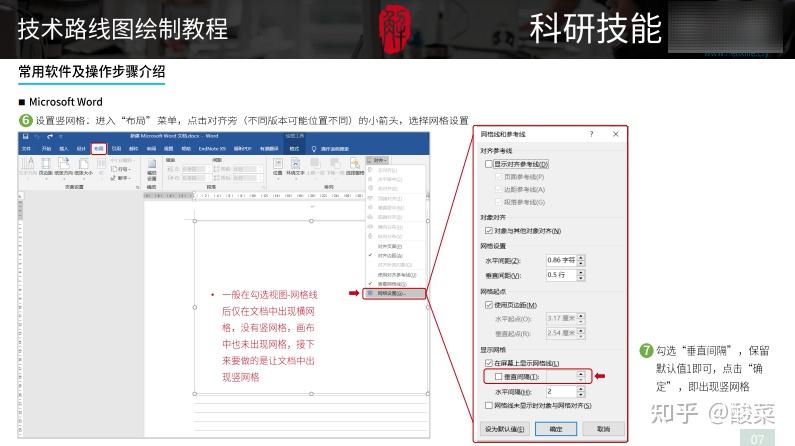
Task: Open the 页边距 margins icon in the ribbon
Action: [x=46, y=165]
